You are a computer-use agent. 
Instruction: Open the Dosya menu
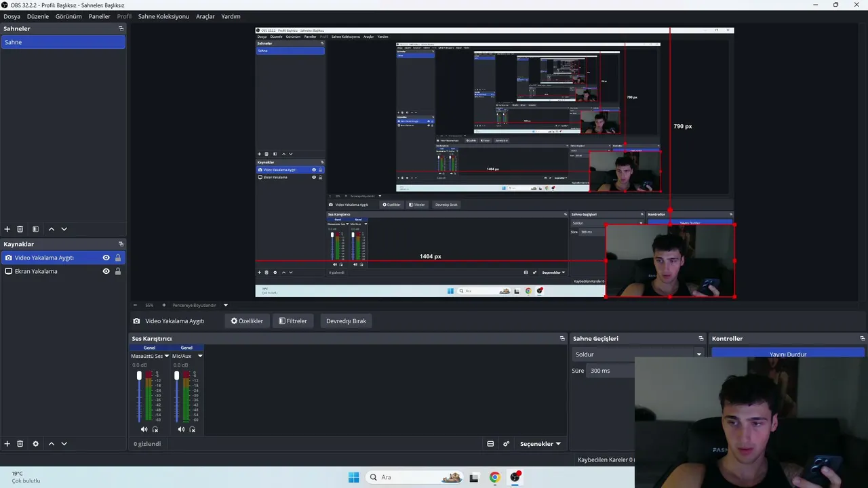point(12,16)
